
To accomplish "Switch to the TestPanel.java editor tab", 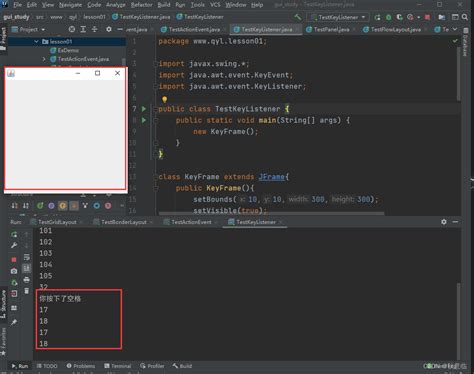I will tap(331, 29).
